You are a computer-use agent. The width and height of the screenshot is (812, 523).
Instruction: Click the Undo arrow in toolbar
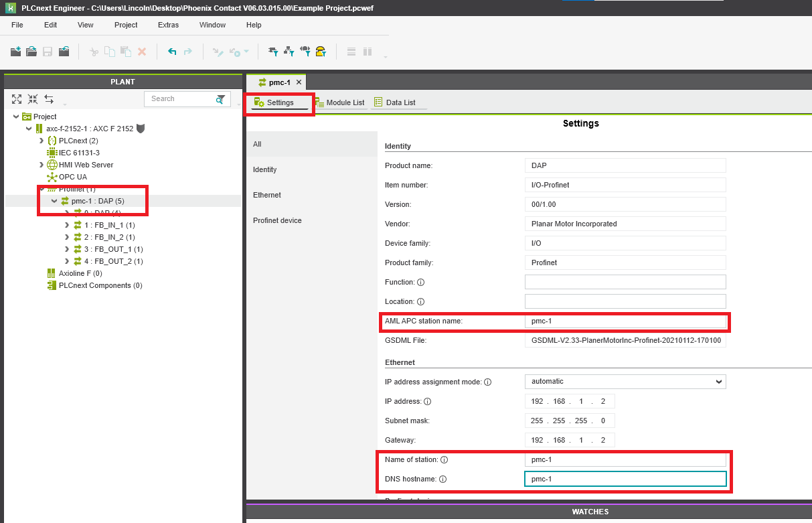click(172, 52)
